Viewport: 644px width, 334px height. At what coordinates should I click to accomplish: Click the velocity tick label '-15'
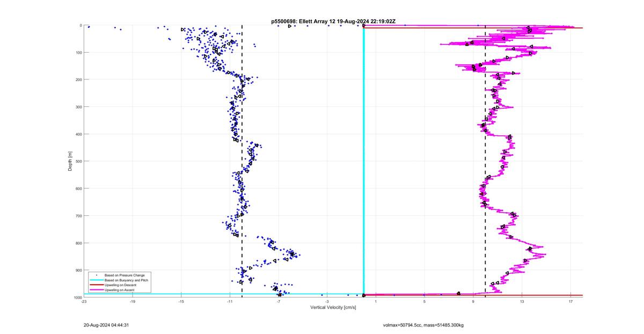click(x=181, y=302)
